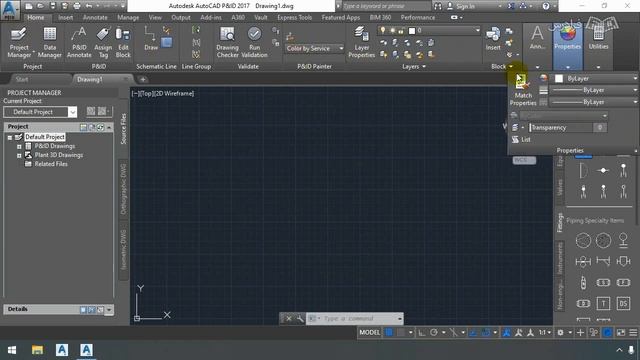
Task: Open Layer Properties manager
Action: [361, 42]
